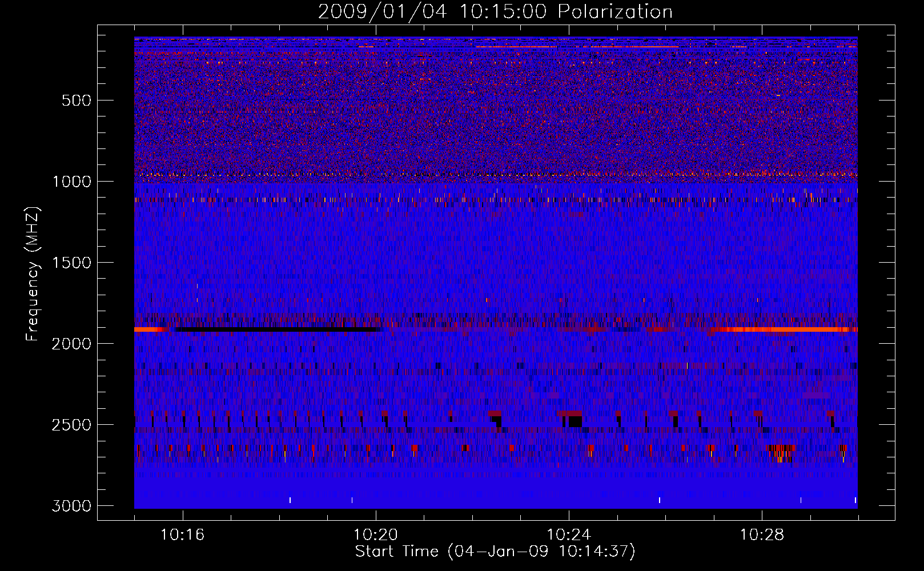Click the plot title '2009/01/04 10:15:00 Polarization'
The height and width of the screenshot is (571, 924).
tap(495, 12)
